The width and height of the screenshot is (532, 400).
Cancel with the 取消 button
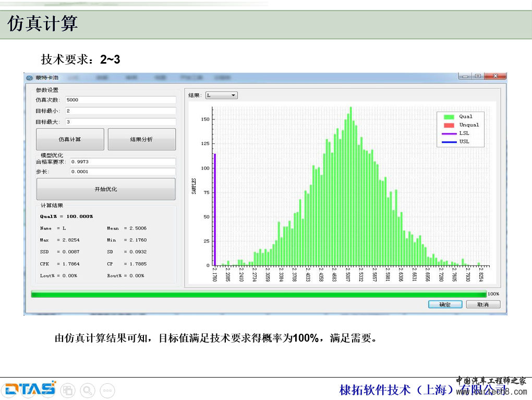pos(483,305)
